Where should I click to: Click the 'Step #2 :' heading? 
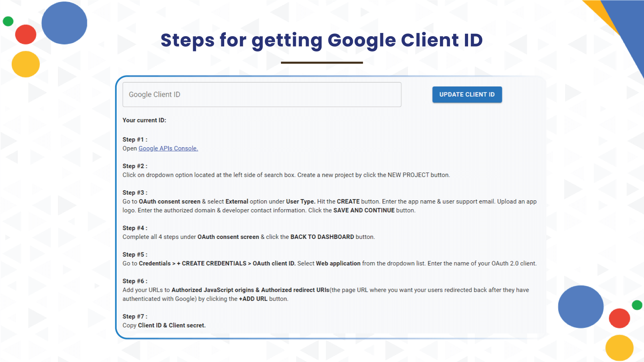[x=135, y=166]
